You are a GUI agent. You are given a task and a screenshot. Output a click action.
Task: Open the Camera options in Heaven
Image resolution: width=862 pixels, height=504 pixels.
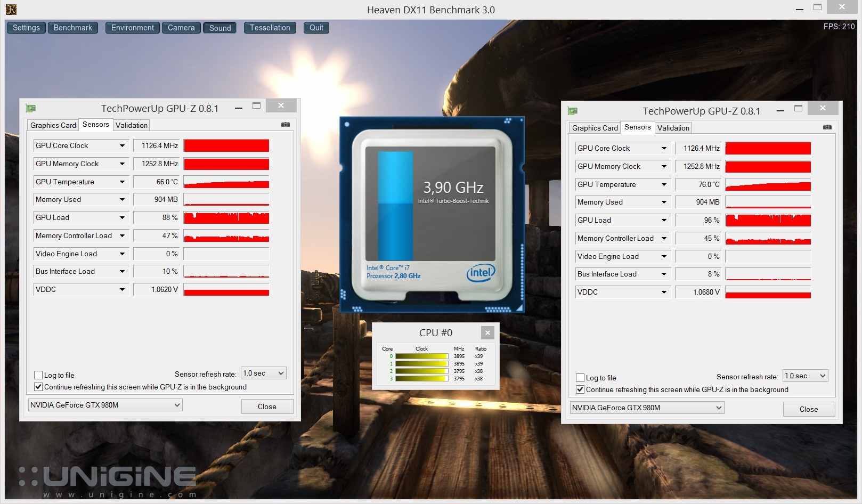tap(181, 28)
